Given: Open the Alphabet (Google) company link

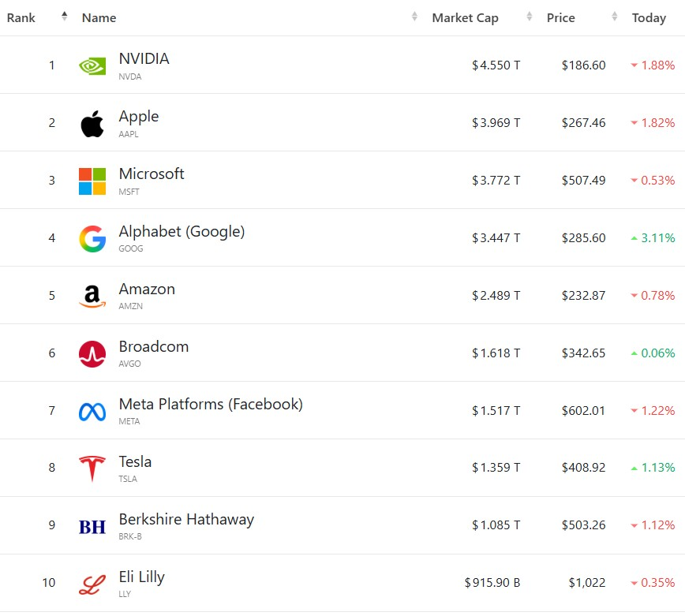Looking at the screenshot, I should (182, 232).
